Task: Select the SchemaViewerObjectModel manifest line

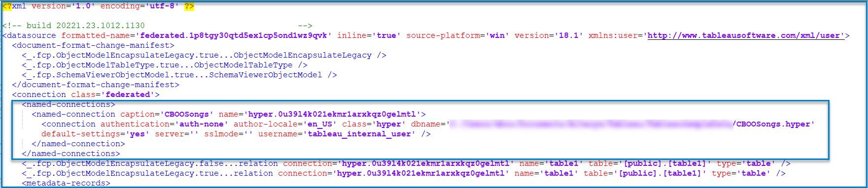Action: click(x=179, y=75)
